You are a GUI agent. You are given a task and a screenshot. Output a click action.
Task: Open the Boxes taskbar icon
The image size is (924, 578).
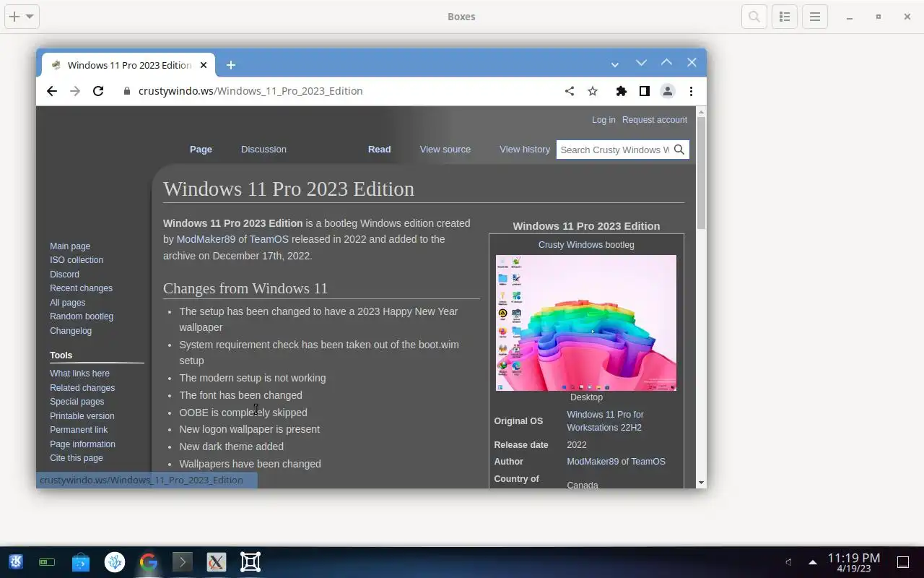click(250, 562)
